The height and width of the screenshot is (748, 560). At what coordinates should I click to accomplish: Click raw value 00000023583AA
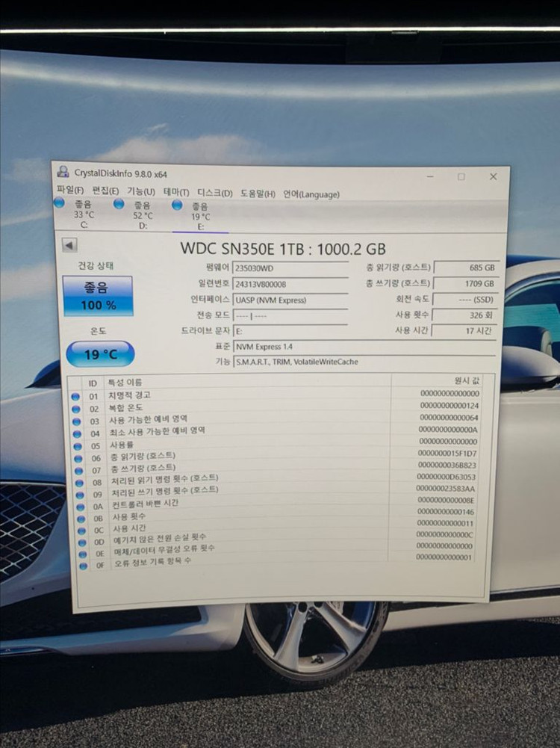pyautogui.click(x=445, y=489)
